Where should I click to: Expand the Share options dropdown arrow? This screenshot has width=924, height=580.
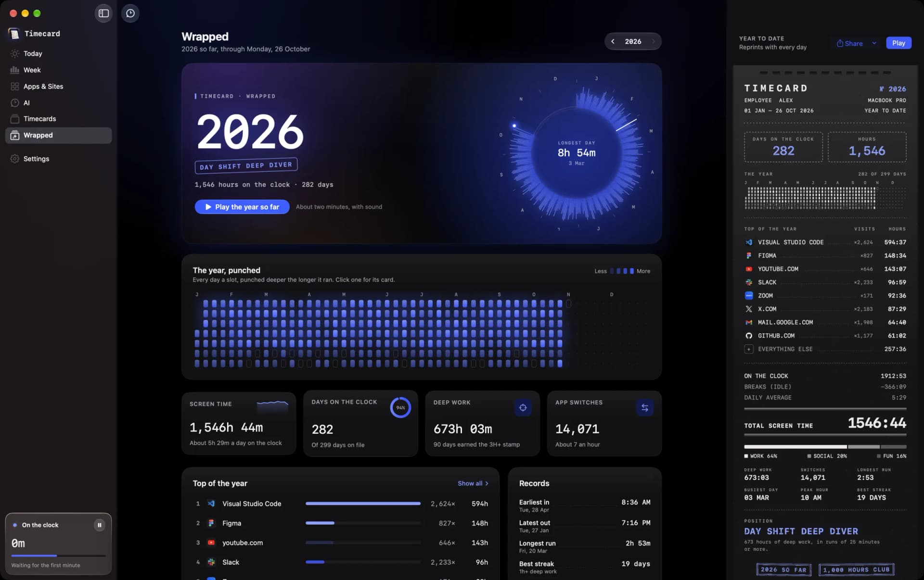pos(874,43)
